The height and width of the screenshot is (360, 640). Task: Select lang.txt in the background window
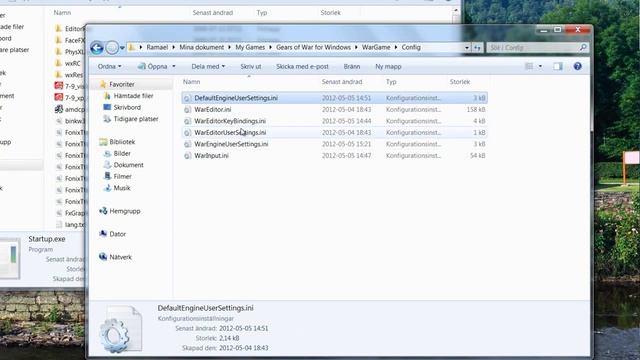(x=75, y=224)
